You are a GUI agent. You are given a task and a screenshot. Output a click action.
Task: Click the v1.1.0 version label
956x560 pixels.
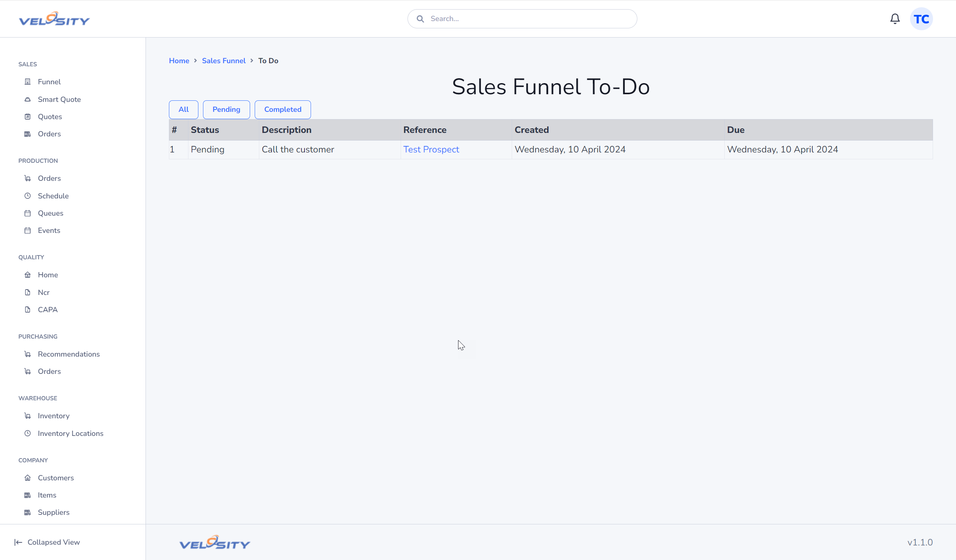point(920,542)
